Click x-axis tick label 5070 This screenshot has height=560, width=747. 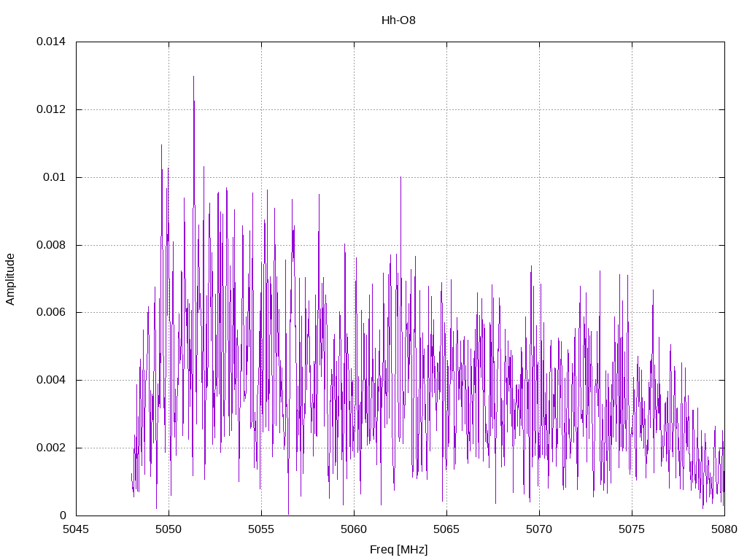click(539, 529)
